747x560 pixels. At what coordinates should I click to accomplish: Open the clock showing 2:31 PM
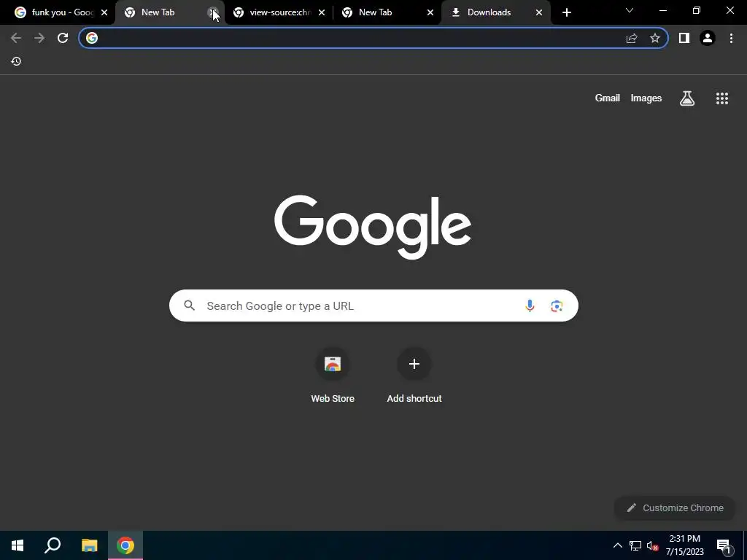[684, 545]
